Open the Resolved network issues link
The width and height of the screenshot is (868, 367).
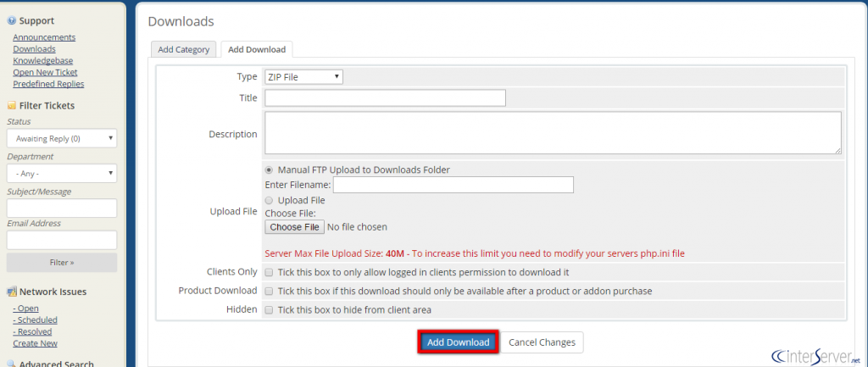click(x=33, y=331)
